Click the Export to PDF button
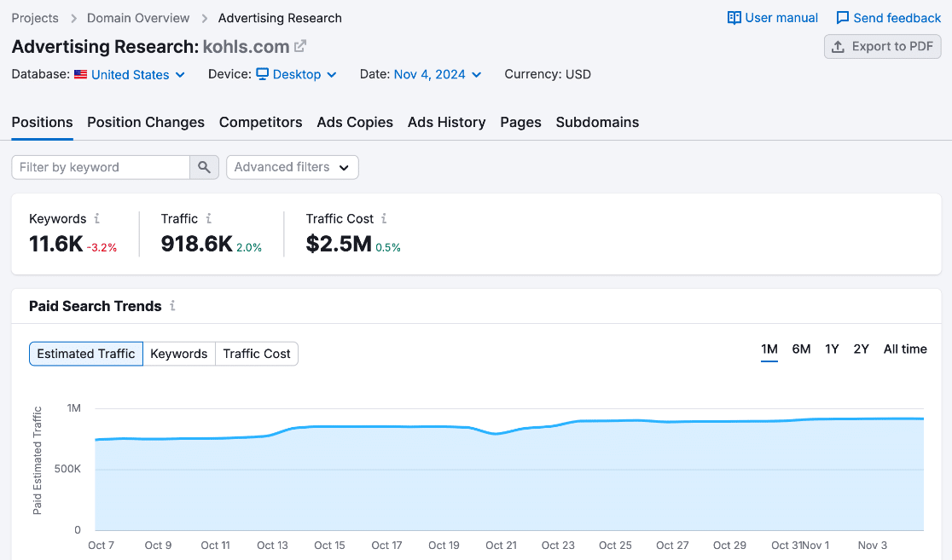Screen dimensions: 952x560 pos(882,46)
